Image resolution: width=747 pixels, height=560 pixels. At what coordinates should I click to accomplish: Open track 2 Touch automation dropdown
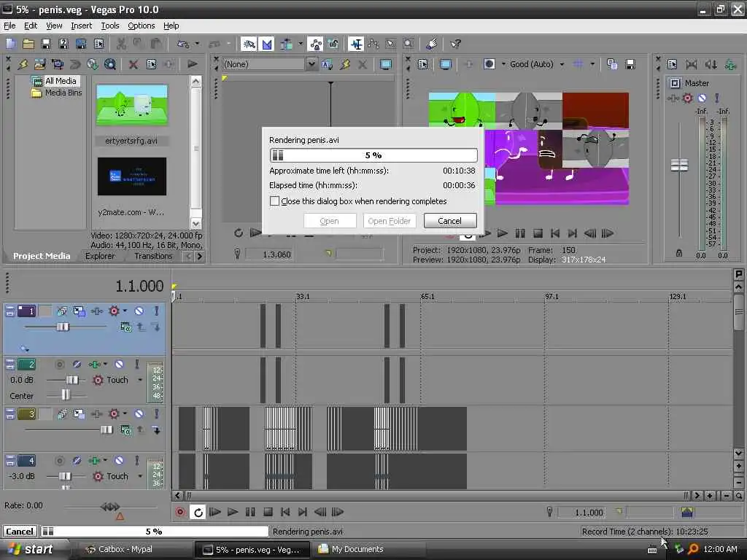(140, 380)
